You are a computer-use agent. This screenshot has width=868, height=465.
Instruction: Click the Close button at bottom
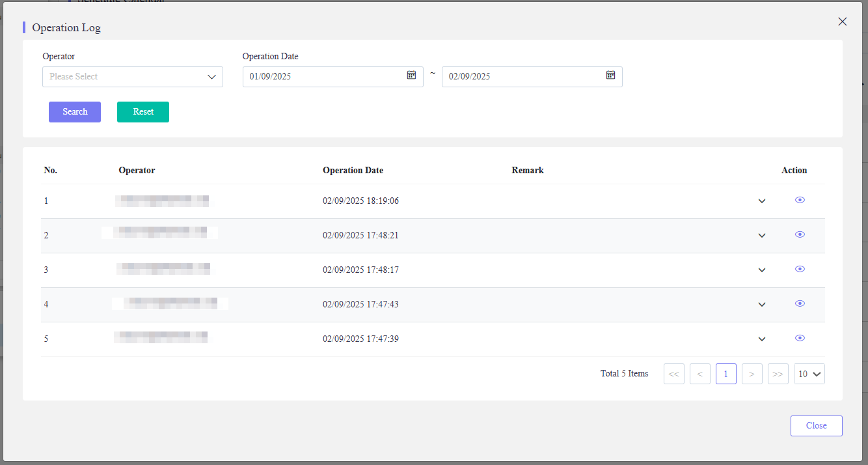pos(817,426)
